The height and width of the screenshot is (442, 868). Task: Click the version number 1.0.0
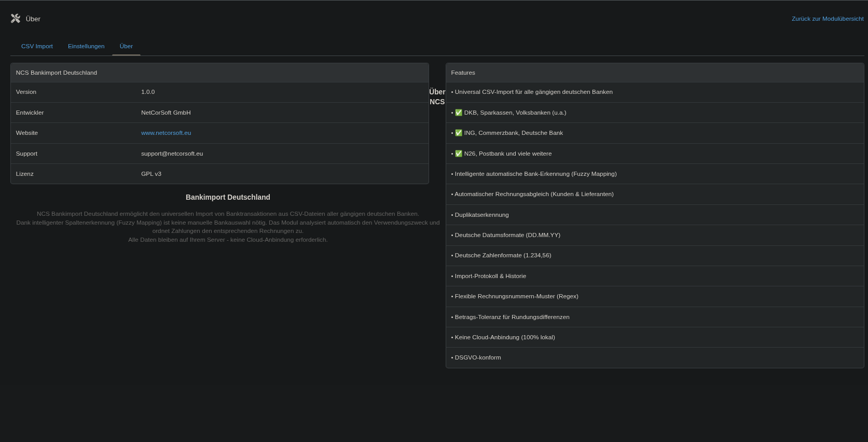coord(148,92)
